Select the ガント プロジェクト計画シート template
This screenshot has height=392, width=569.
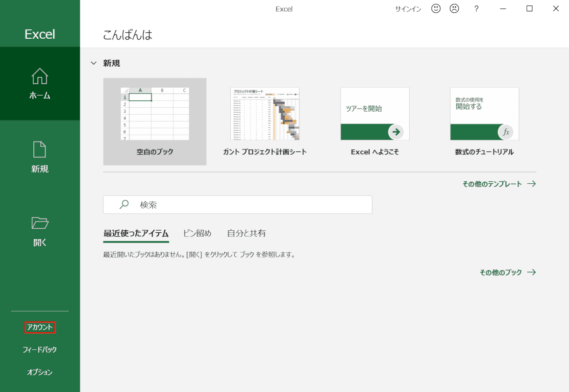pyautogui.click(x=265, y=122)
